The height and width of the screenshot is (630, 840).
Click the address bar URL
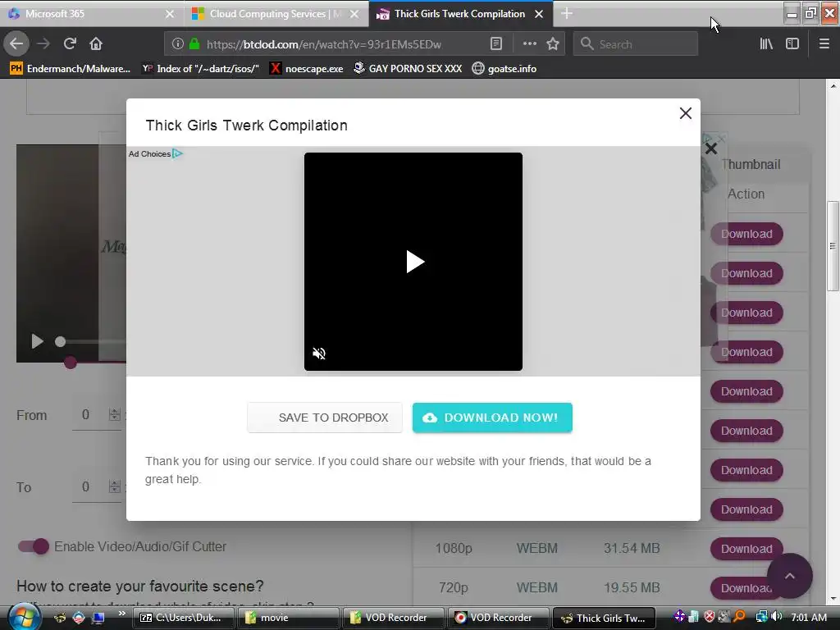point(323,44)
